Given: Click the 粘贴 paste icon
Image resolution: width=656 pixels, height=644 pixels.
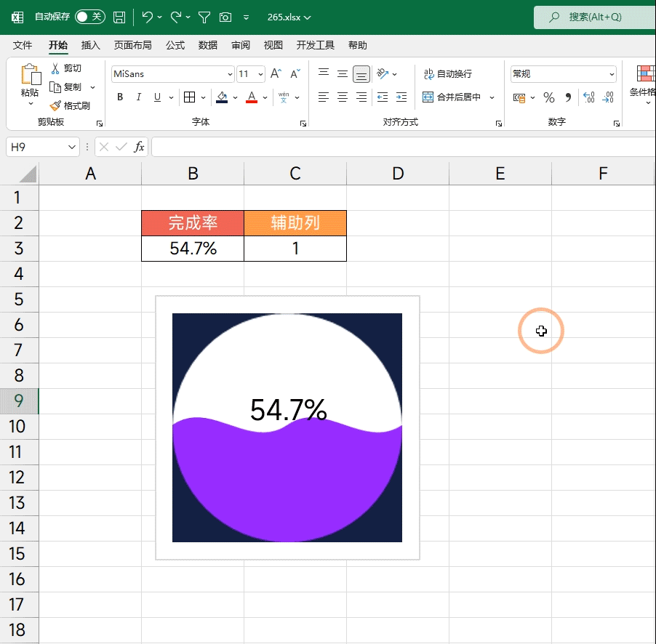Looking at the screenshot, I should (x=31, y=75).
